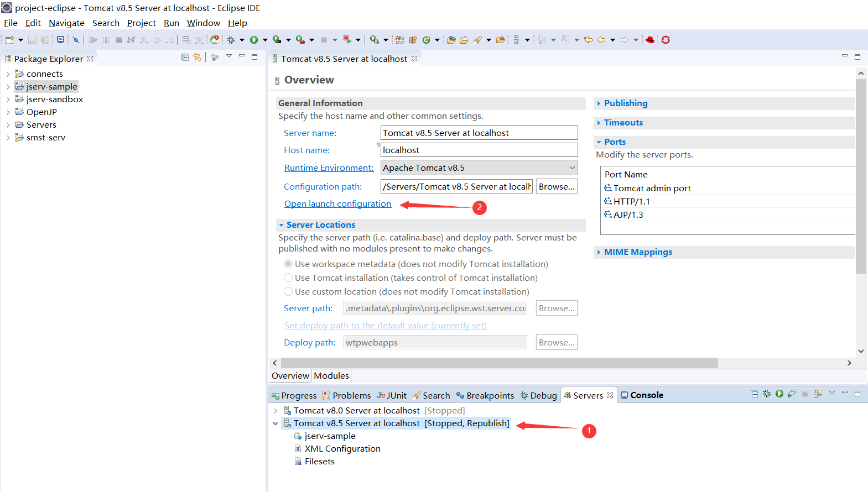
Task: Click the Debug bug icon in main toolbar
Action: (x=231, y=40)
